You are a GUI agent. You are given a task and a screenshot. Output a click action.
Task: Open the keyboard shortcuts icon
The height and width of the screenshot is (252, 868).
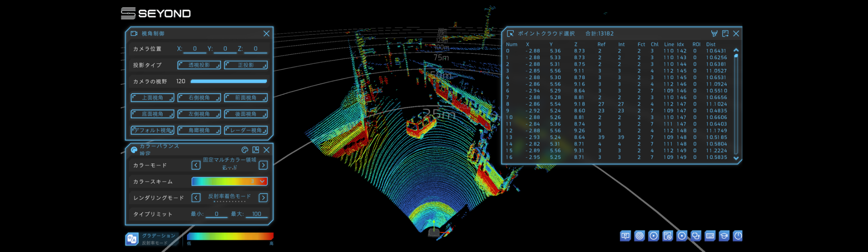(710, 236)
